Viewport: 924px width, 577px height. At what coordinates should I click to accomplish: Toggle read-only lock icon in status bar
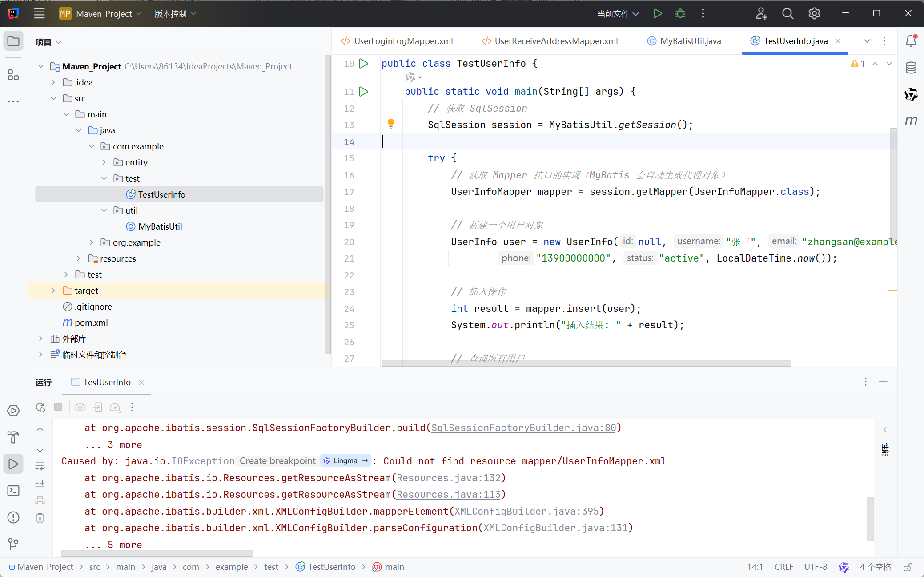click(x=908, y=567)
